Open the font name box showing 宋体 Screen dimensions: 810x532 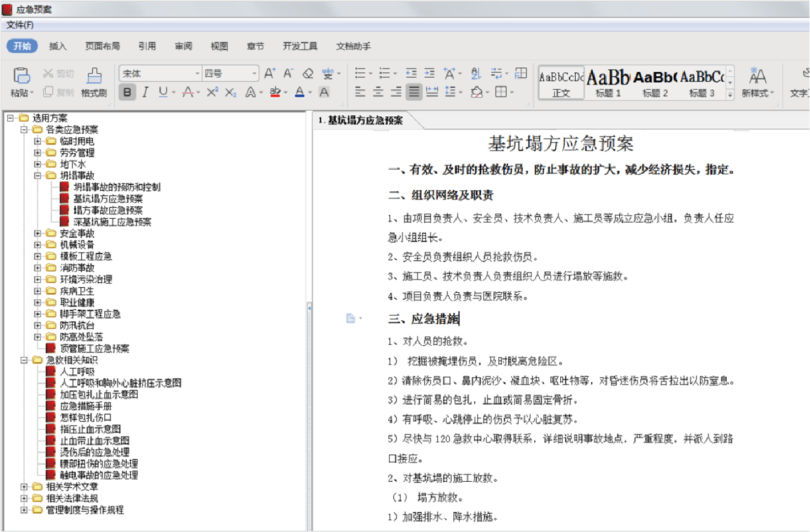tap(160, 73)
